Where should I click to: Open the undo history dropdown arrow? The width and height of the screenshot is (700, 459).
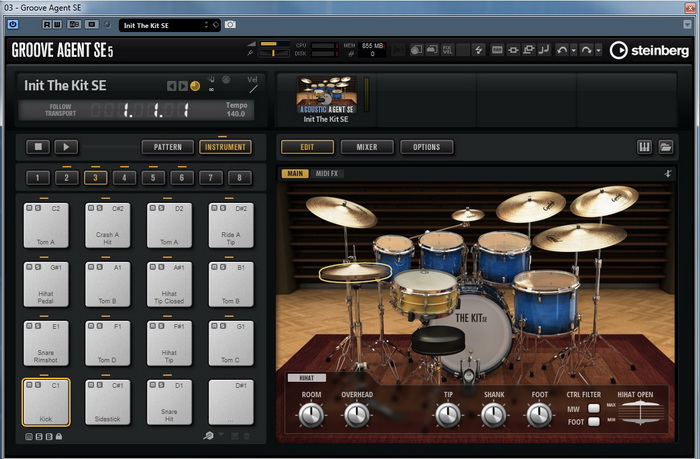coord(574,50)
